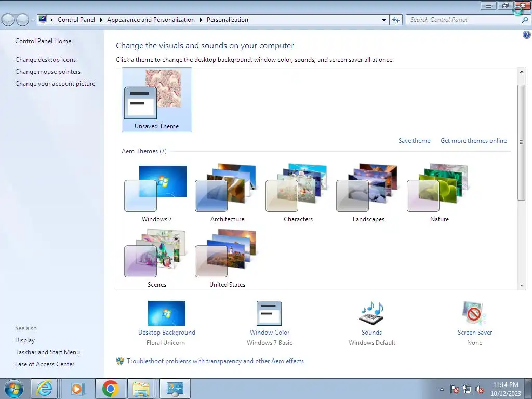Click the theme list scroll down arrow
Image resolution: width=532 pixels, height=399 pixels.
[522, 286]
